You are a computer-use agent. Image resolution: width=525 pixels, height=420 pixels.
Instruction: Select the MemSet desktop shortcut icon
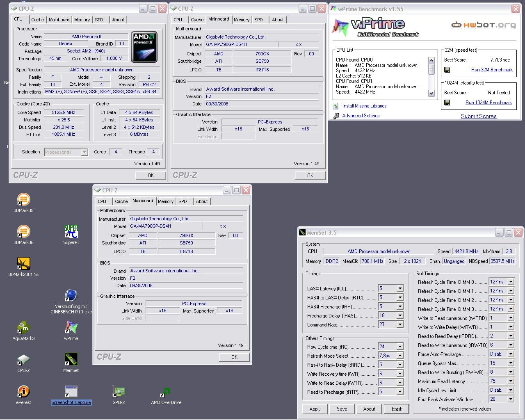click(x=71, y=360)
